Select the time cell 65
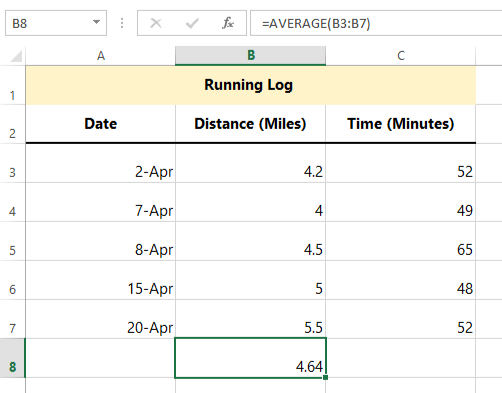 (x=401, y=241)
